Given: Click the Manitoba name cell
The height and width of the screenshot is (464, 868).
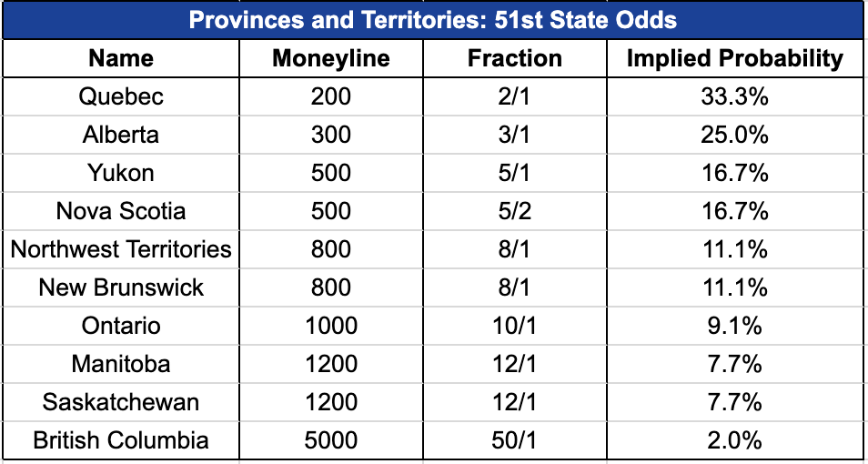Looking at the screenshot, I should pos(121,364).
